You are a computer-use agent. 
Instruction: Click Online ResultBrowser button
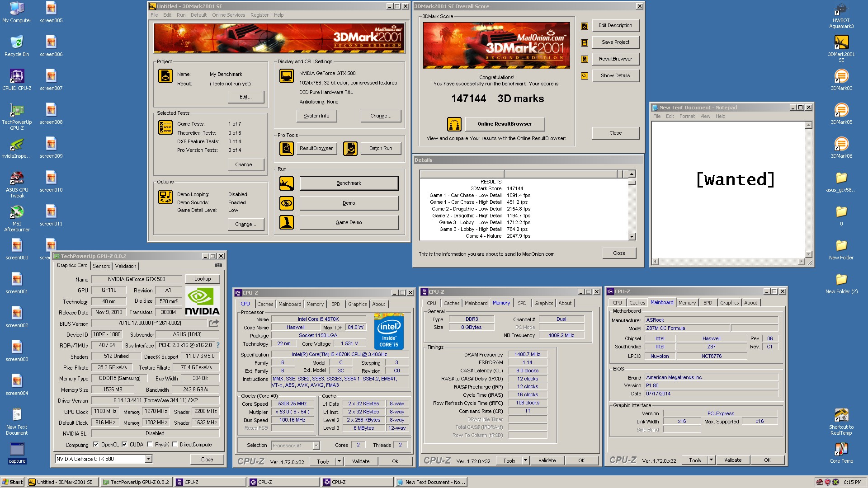point(505,124)
